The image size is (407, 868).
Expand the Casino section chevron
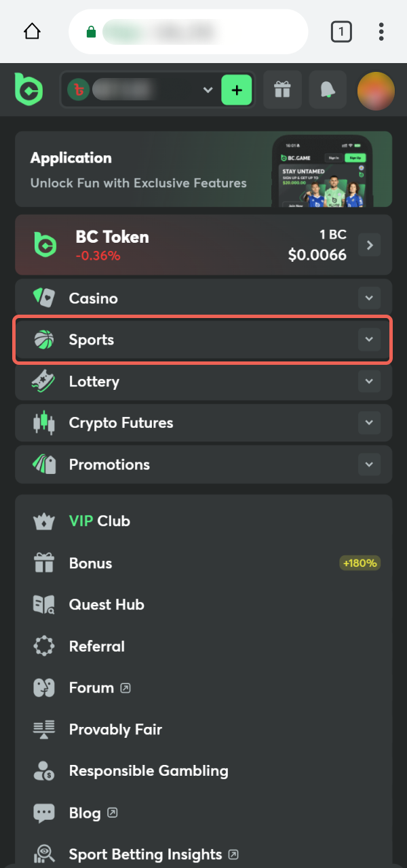coord(369,298)
